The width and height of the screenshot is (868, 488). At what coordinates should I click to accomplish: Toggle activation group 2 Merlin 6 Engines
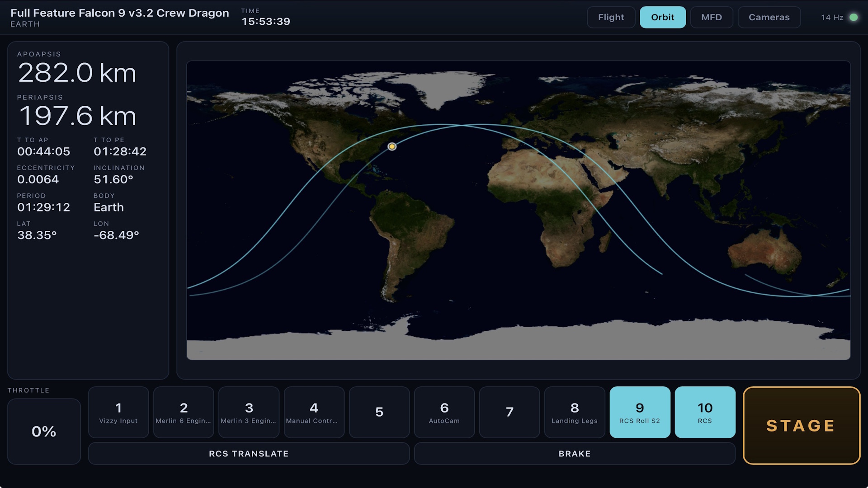coord(184,412)
